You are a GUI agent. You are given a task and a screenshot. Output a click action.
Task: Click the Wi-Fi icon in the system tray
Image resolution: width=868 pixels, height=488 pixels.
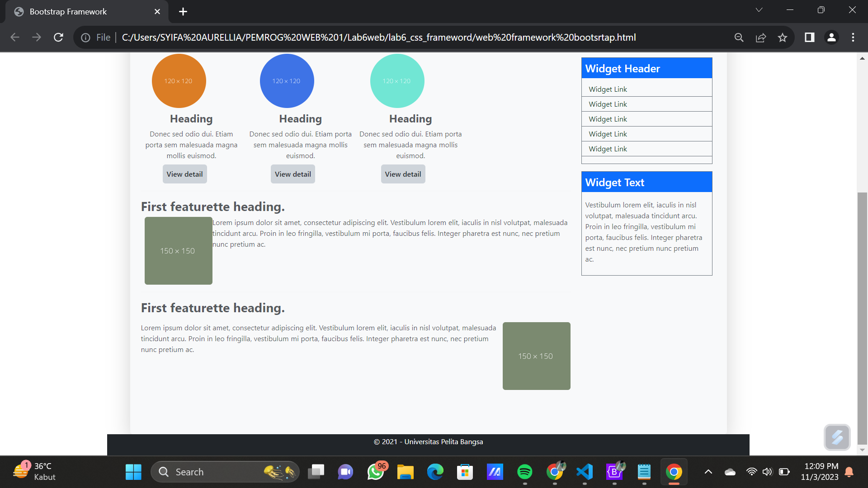(x=752, y=472)
